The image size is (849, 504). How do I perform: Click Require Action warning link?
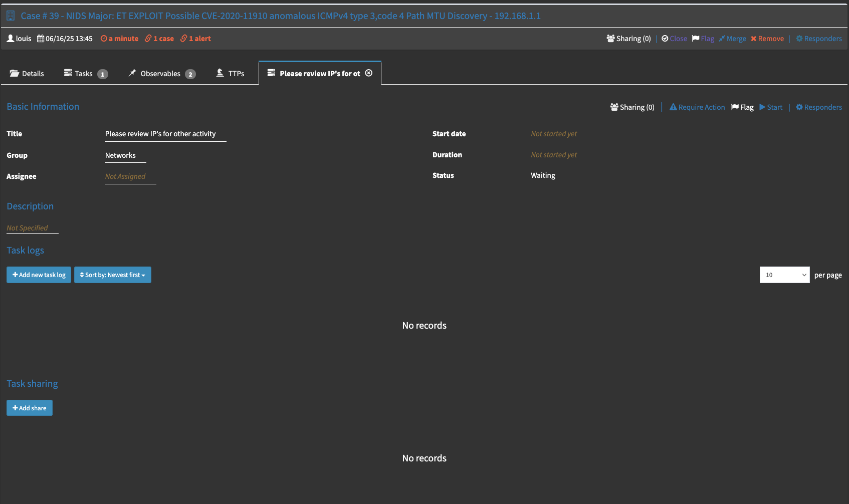coord(697,107)
